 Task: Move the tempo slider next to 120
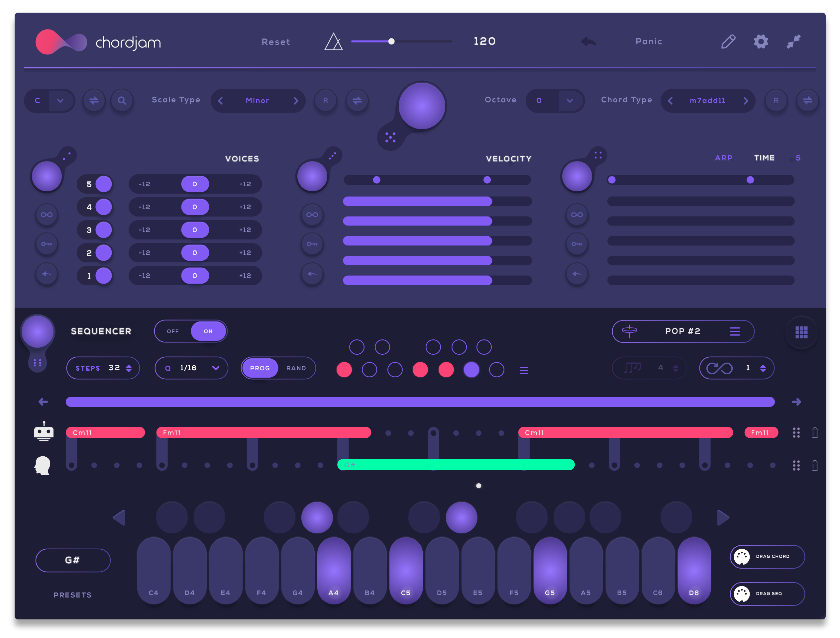point(392,41)
